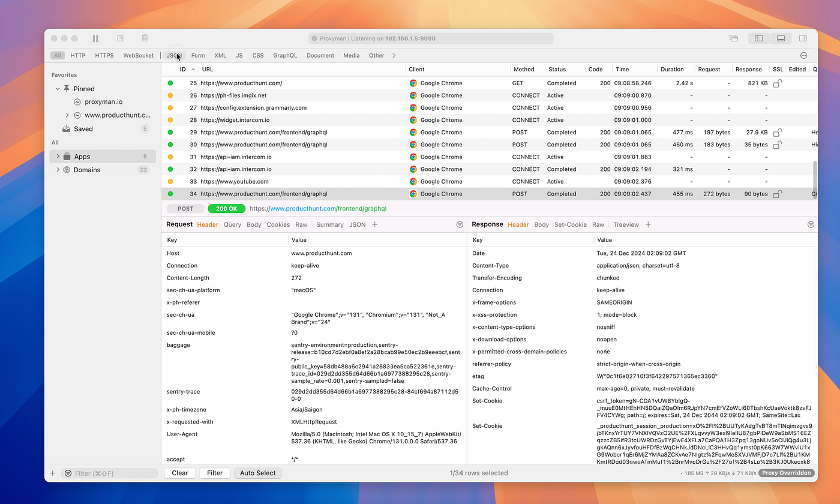Click the Filter button in bottom bar
The image size is (840, 504).
click(x=215, y=473)
